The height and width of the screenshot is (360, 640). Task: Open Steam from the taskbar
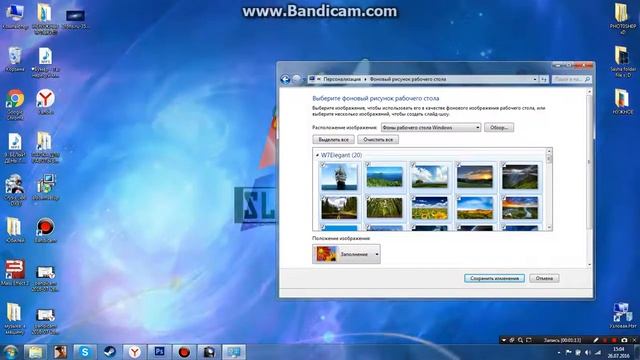(x=110, y=352)
